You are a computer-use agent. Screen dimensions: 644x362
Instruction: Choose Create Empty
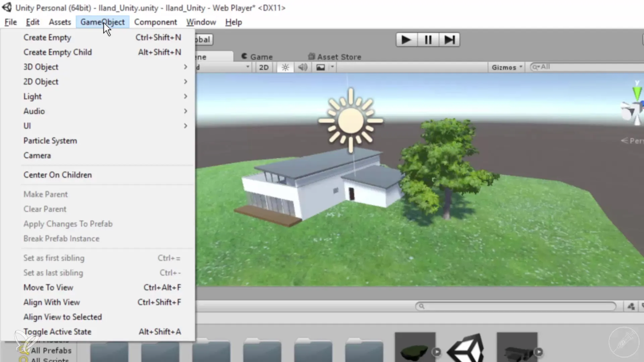(98, 38)
